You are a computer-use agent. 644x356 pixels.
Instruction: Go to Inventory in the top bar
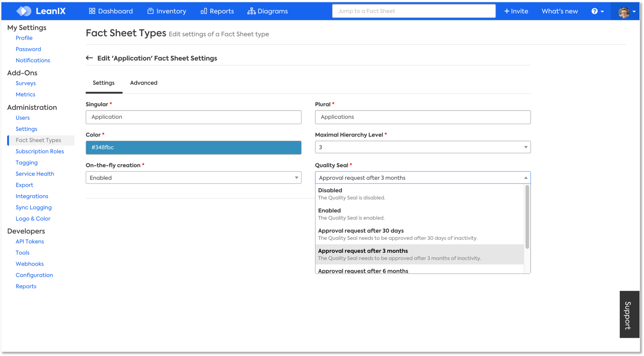[167, 11]
